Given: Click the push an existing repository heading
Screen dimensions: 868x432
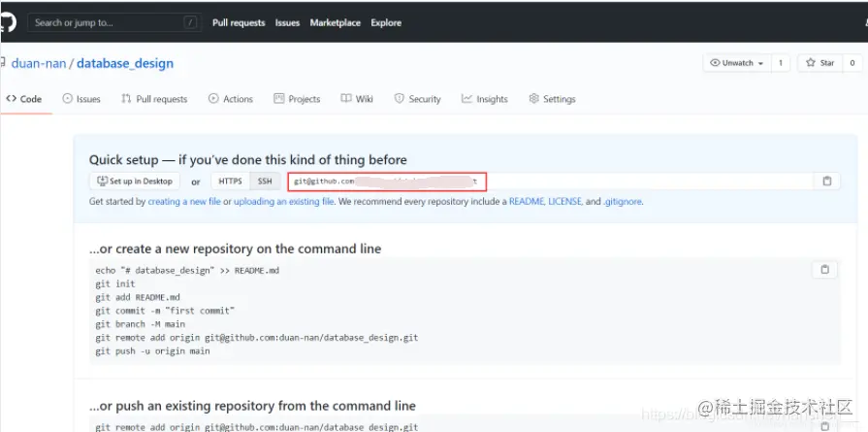Looking at the screenshot, I should click(252, 406).
